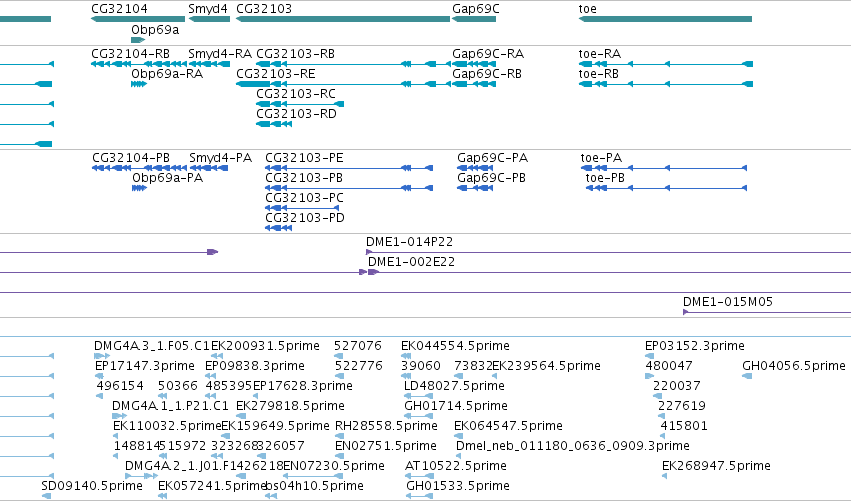Image resolution: width=851 pixels, height=501 pixels.
Task: Click the toe gene label
Action: tap(588, 9)
